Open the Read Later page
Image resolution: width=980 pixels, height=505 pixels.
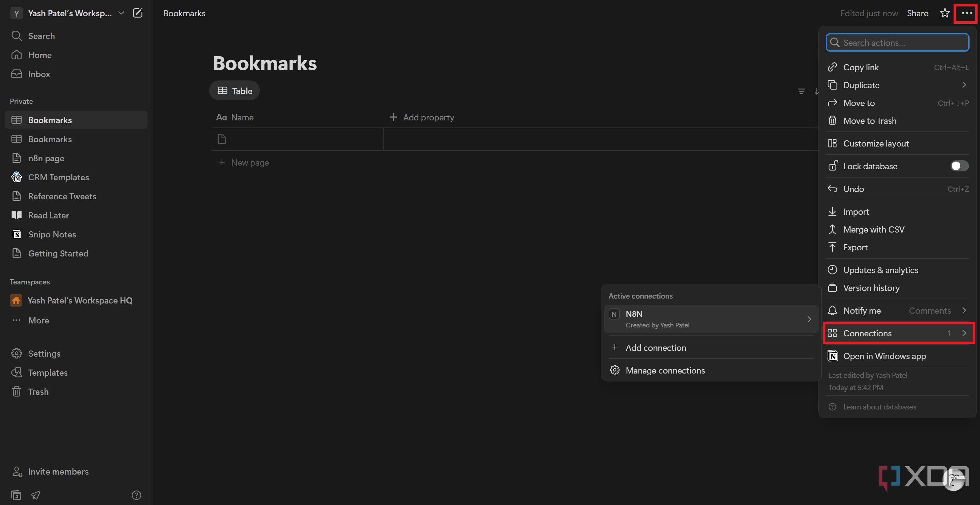coord(76,215)
